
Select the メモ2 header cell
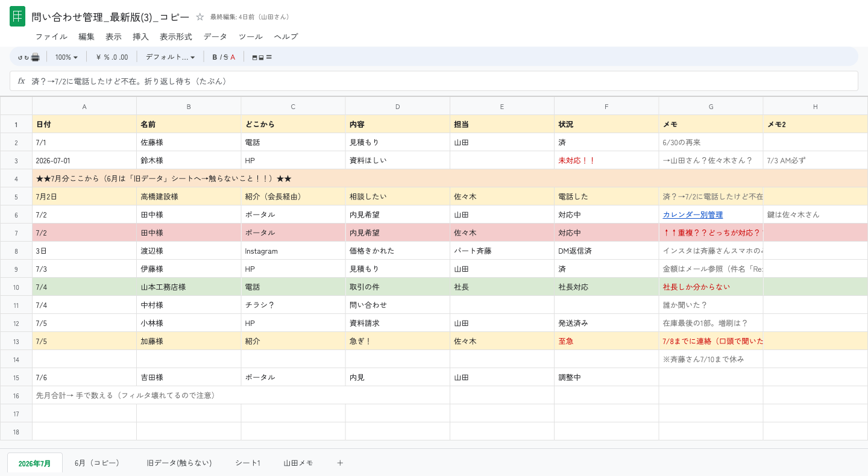816,124
